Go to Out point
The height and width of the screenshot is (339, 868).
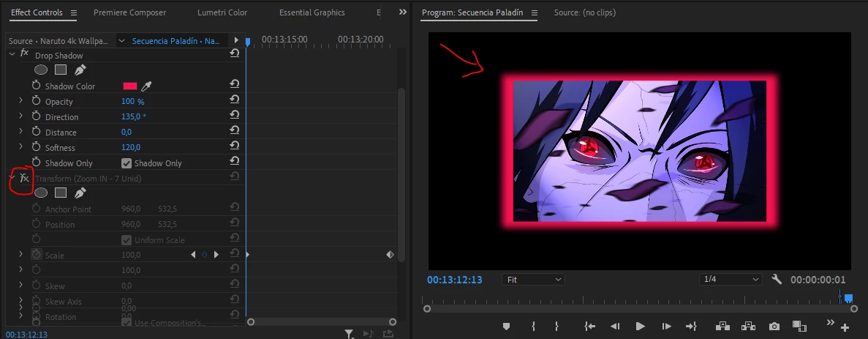point(691,327)
